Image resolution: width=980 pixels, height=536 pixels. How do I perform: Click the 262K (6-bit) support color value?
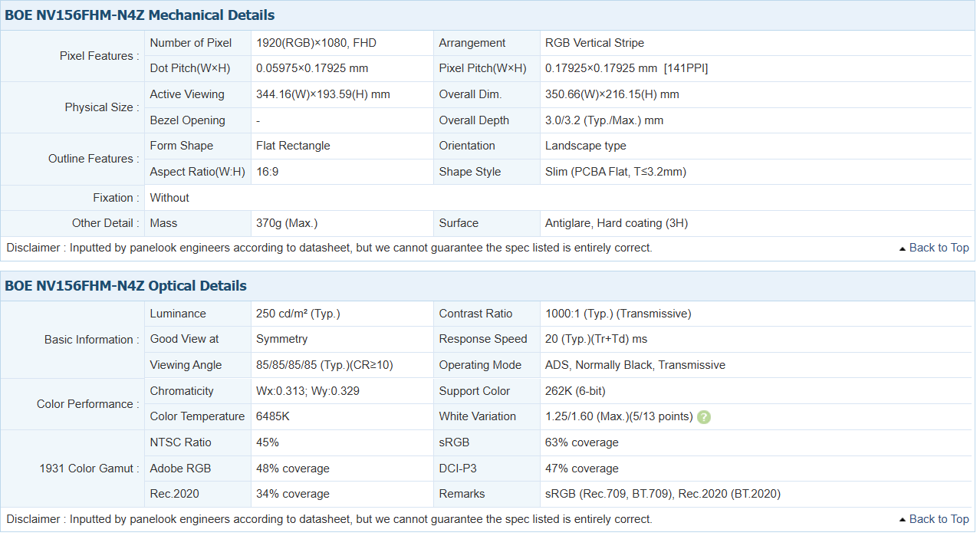575,391
